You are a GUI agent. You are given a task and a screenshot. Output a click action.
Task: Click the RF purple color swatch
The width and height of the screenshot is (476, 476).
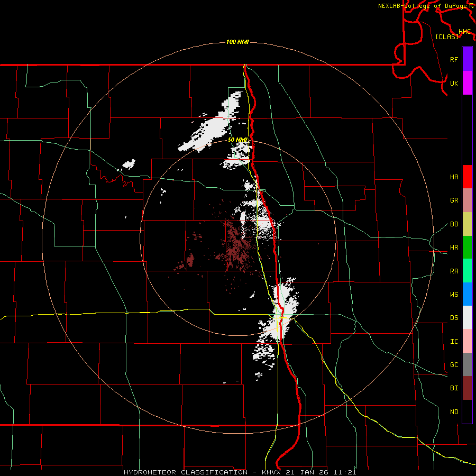click(x=467, y=59)
